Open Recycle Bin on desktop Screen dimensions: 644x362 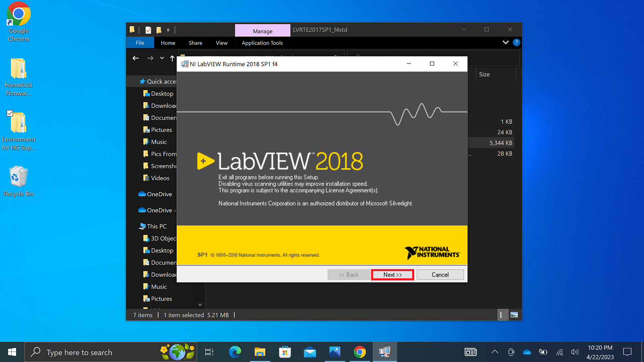19,181
